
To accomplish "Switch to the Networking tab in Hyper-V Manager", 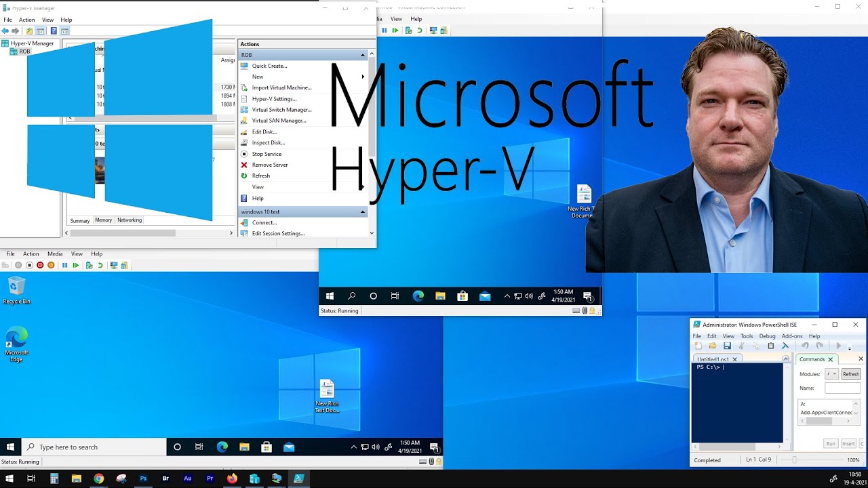I will 130,220.
